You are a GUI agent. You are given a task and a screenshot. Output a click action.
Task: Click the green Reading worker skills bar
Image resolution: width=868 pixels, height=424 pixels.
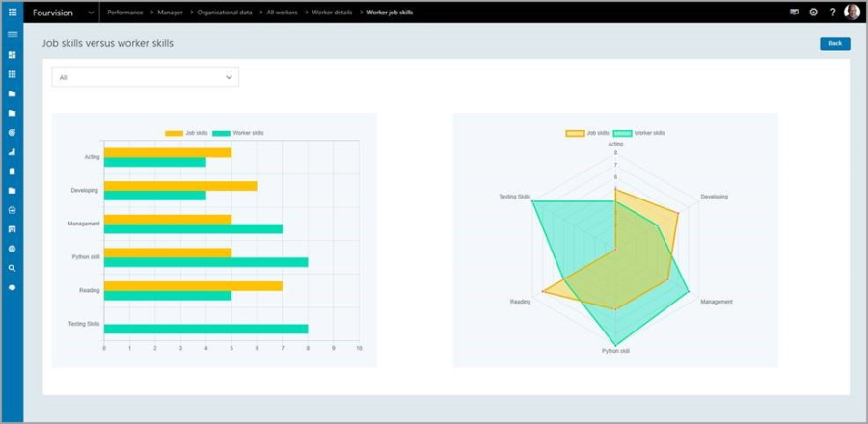(x=168, y=295)
